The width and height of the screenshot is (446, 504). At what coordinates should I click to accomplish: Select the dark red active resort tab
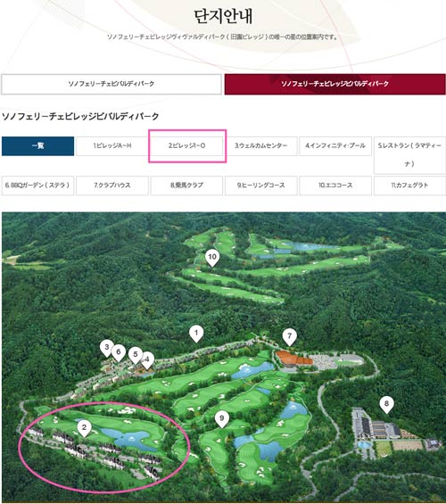pyautogui.click(x=334, y=84)
